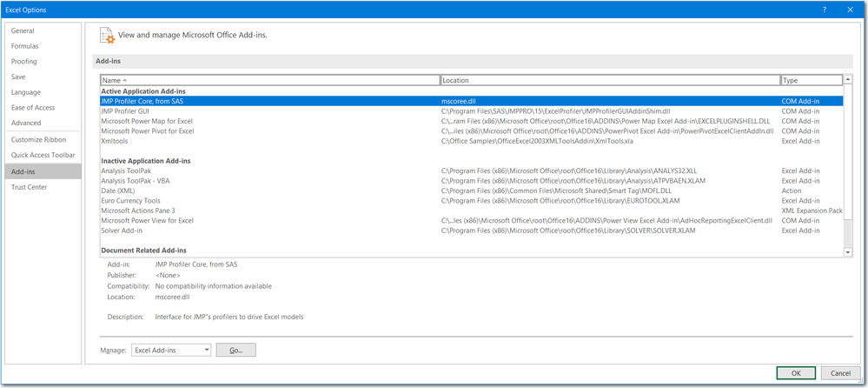The width and height of the screenshot is (868, 388).
Task: Select the Add-ins category
Action: click(x=43, y=171)
